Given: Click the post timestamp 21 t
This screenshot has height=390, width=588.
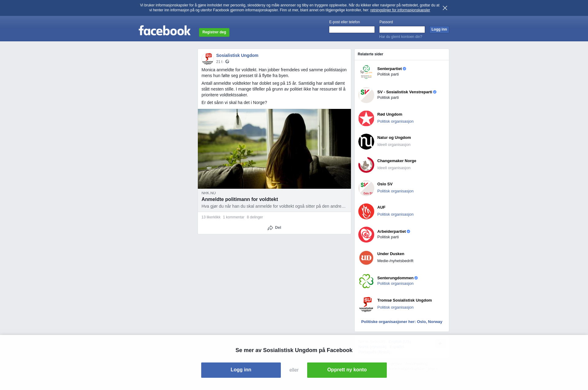Looking at the screenshot, I should [x=219, y=62].
